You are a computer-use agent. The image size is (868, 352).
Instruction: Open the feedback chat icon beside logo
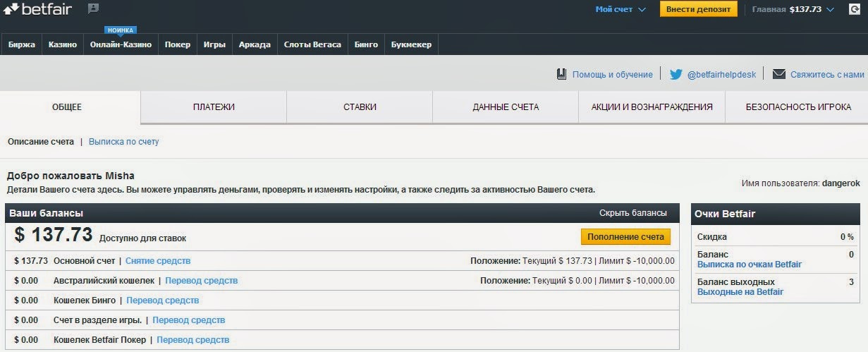[x=93, y=9]
